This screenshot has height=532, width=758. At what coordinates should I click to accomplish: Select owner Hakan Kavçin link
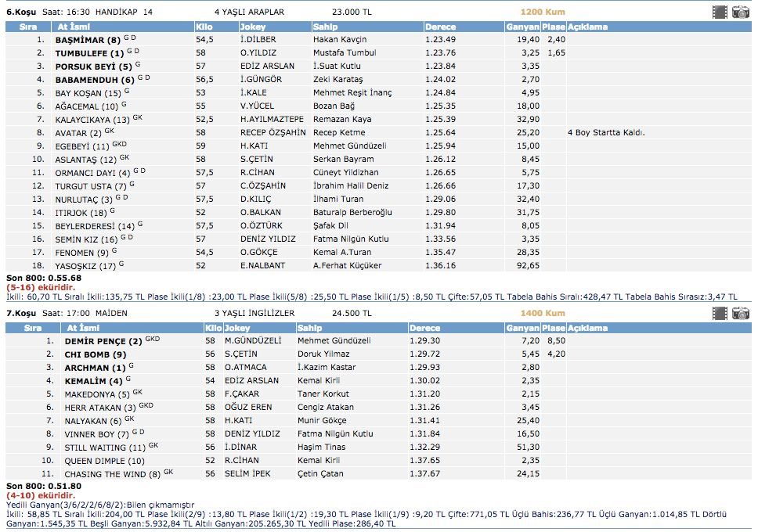click(339, 39)
